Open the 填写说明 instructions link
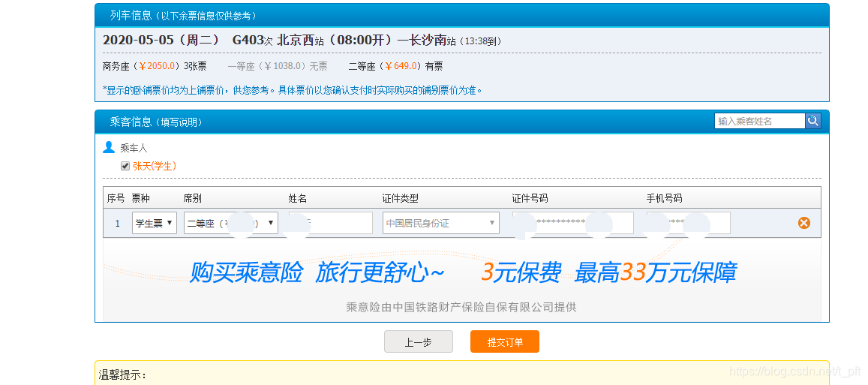 click(x=182, y=122)
